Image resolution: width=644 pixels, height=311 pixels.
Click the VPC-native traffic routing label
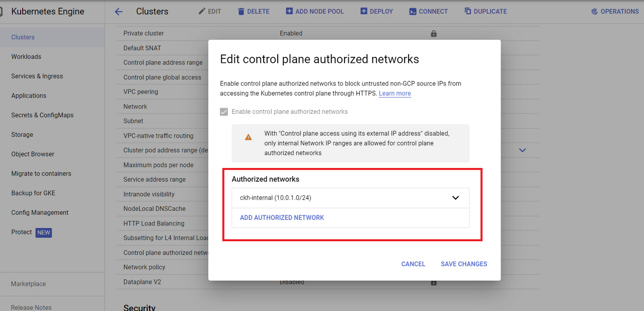[x=158, y=136]
